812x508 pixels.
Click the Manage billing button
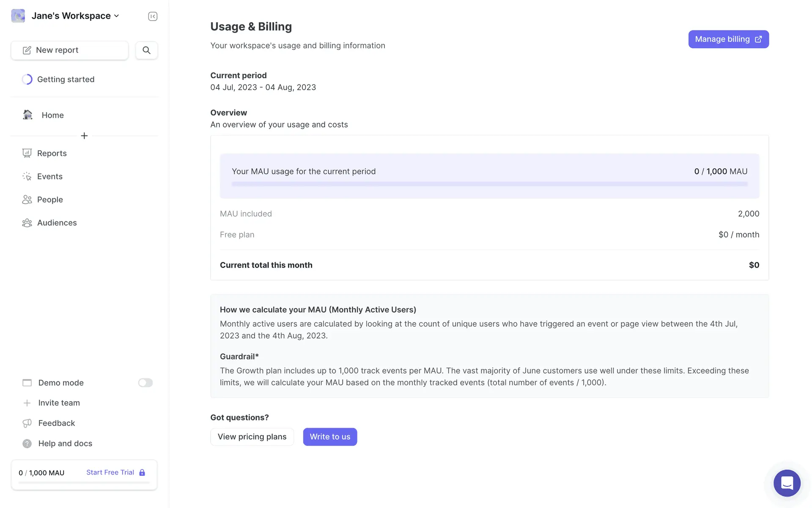pyautogui.click(x=728, y=39)
